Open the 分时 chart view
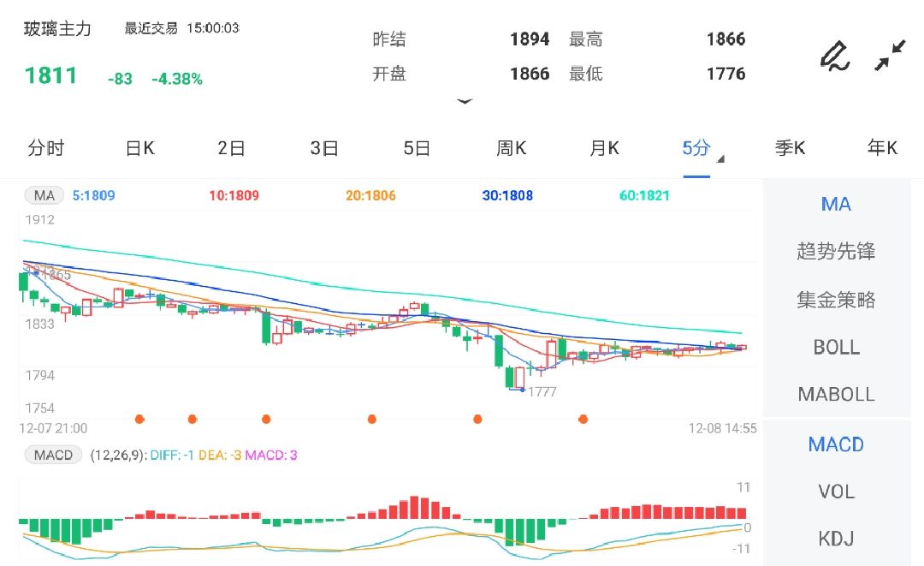Image resolution: width=924 pixels, height=566 pixels. [47, 147]
